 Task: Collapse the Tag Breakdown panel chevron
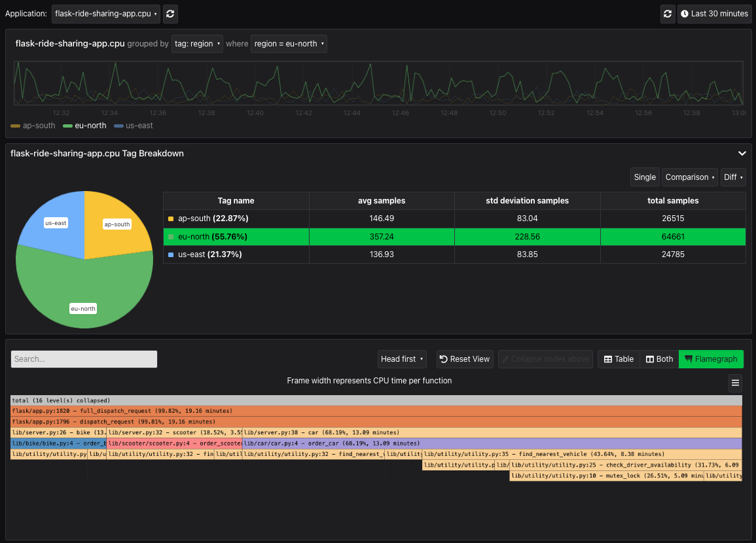click(x=742, y=153)
